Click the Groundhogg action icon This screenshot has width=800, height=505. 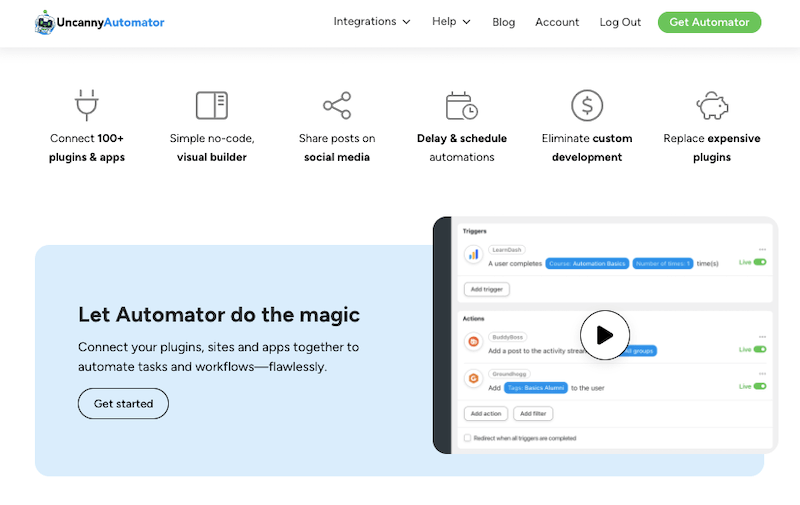point(473,378)
